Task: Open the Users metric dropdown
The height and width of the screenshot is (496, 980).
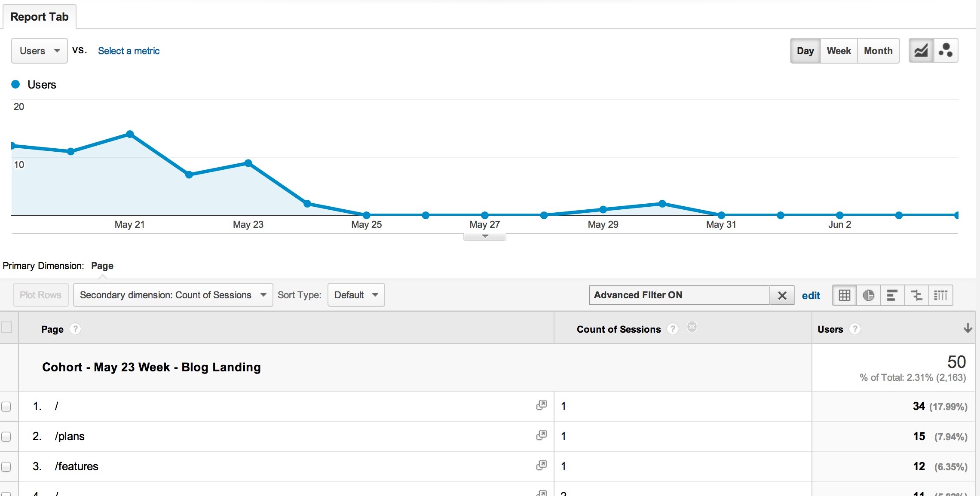Action: (39, 51)
